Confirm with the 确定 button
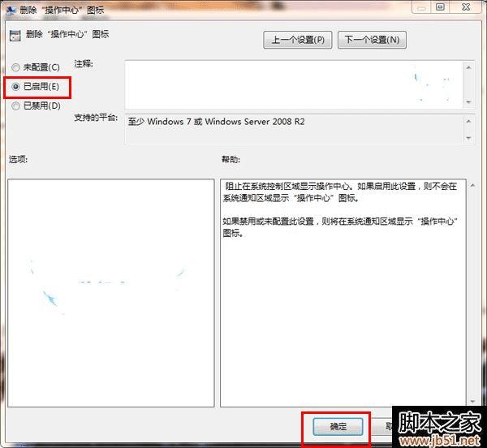This screenshot has height=448, width=487. point(338,427)
